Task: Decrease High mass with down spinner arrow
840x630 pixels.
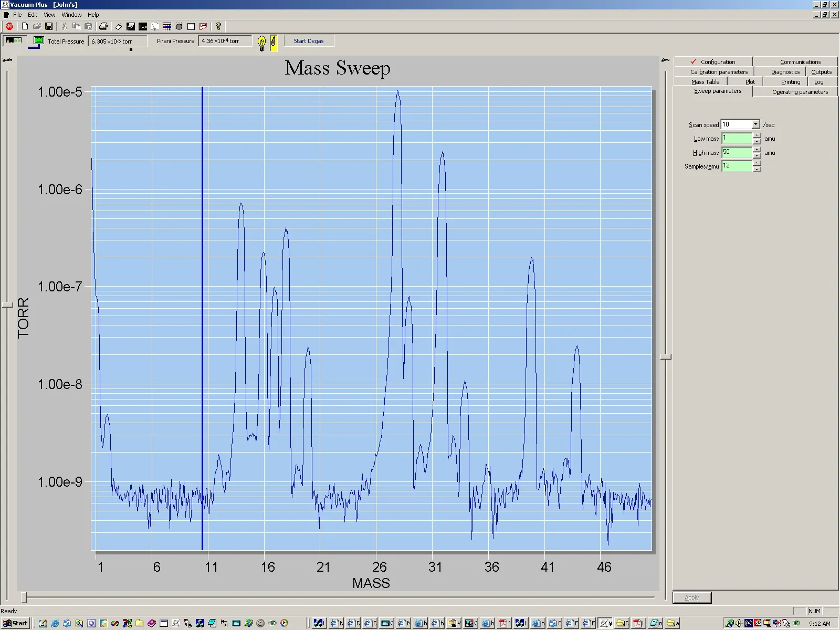Action: pyautogui.click(x=757, y=155)
